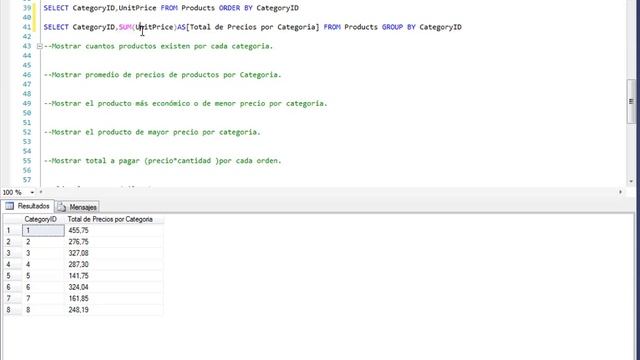The height and width of the screenshot is (360, 640).
Task: Select the cell with value 327,08
Action: point(113,253)
